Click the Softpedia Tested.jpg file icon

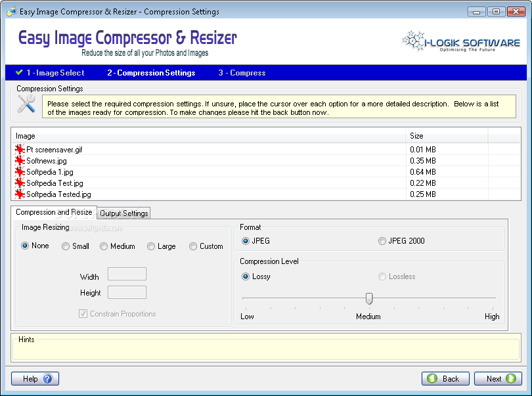[20, 194]
